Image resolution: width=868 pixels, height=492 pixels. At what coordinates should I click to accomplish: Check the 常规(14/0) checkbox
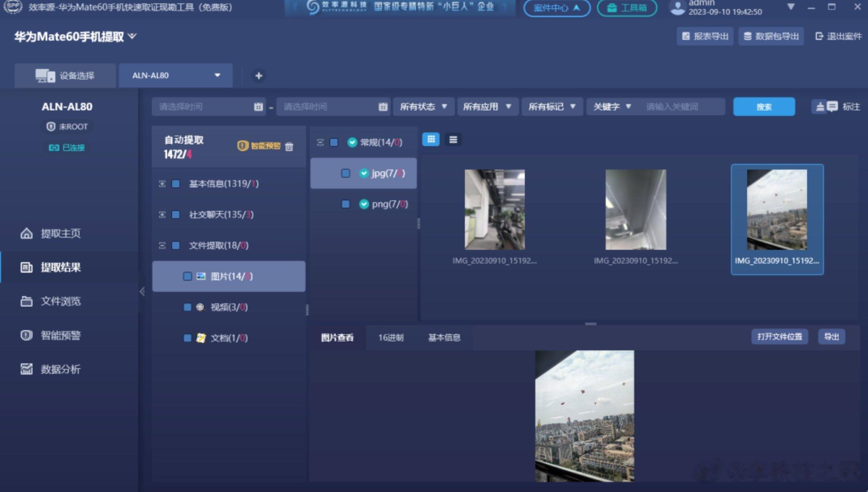pyautogui.click(x=334, y=143)
